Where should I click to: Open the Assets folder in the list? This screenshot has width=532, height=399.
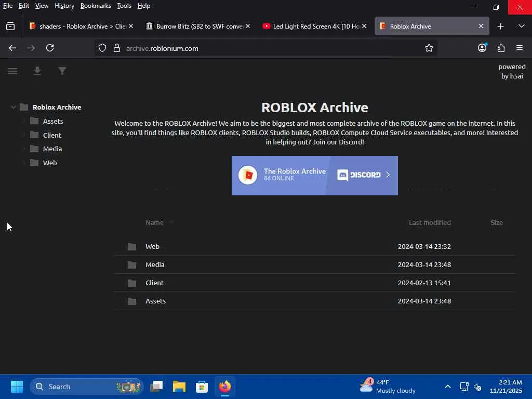pyautogui.click(x=314, y=301)
